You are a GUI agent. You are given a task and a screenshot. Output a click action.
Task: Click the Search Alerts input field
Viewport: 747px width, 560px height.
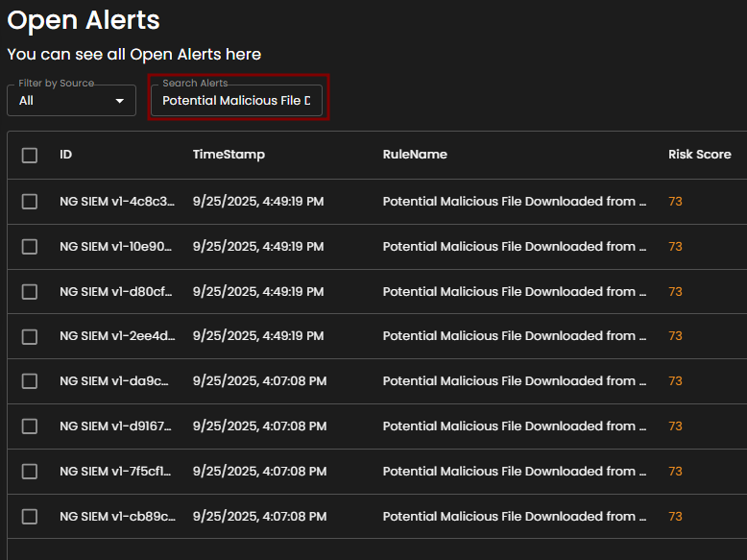point(236,100)
